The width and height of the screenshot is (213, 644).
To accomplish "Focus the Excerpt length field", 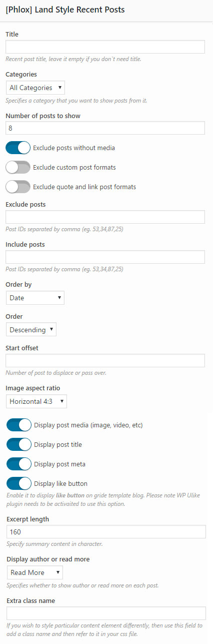I will 106,531.
